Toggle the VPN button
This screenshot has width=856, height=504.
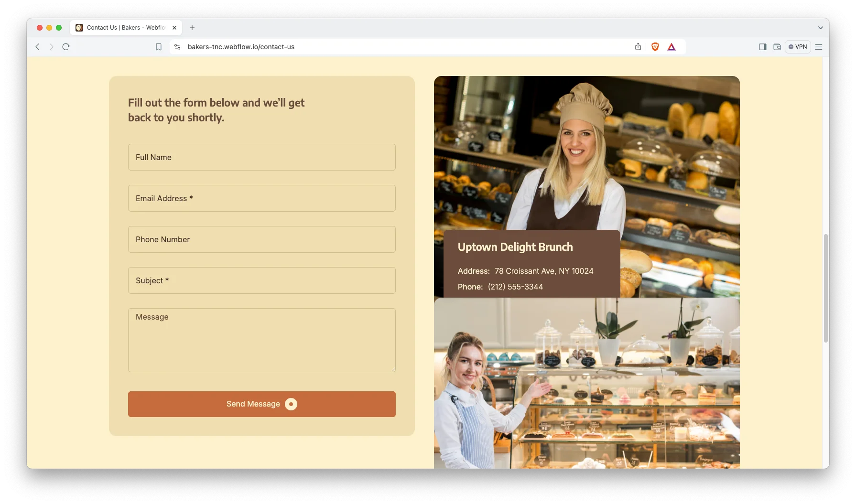[798, 47]
